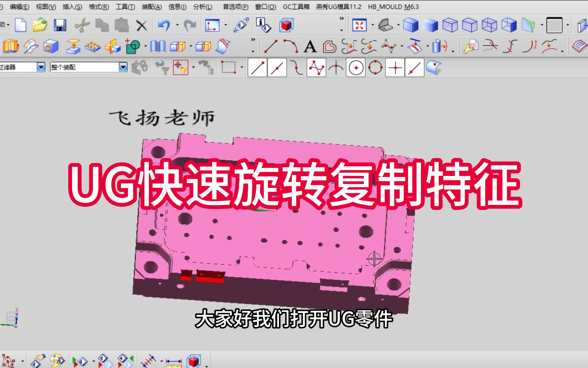The width and height of the screenshot is (588, 368).
Task: Draw an arc with Arc tool
Action: (x=291, y=46)
